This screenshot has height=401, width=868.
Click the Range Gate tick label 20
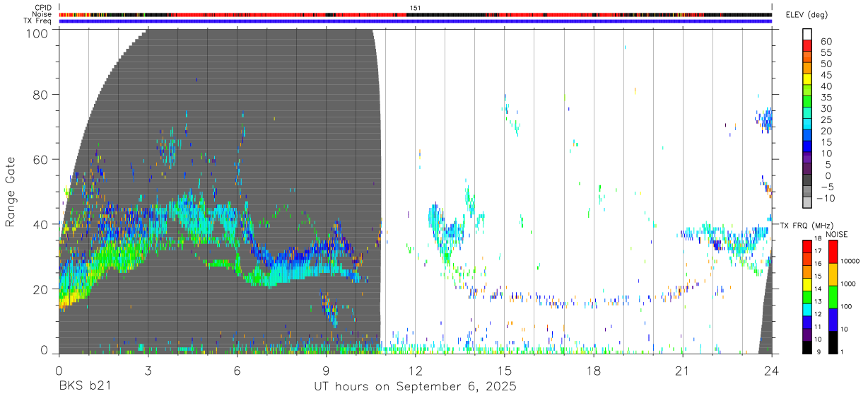(40, 289)
